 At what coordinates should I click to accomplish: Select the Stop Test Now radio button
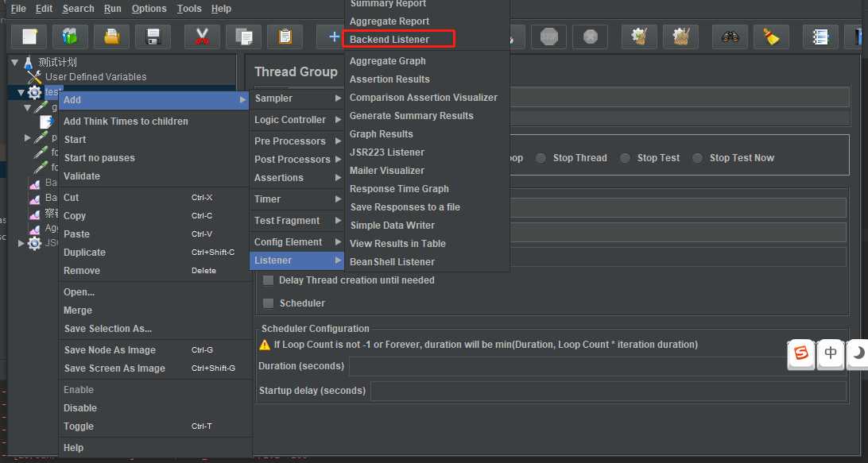tap(698, 158)
